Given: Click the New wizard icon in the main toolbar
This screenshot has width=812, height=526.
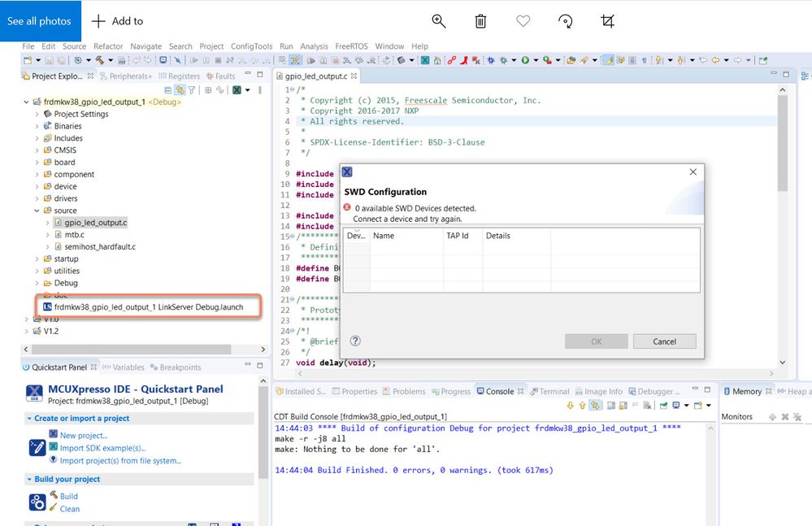Looking at the screenshot, I should click(28, 60).
